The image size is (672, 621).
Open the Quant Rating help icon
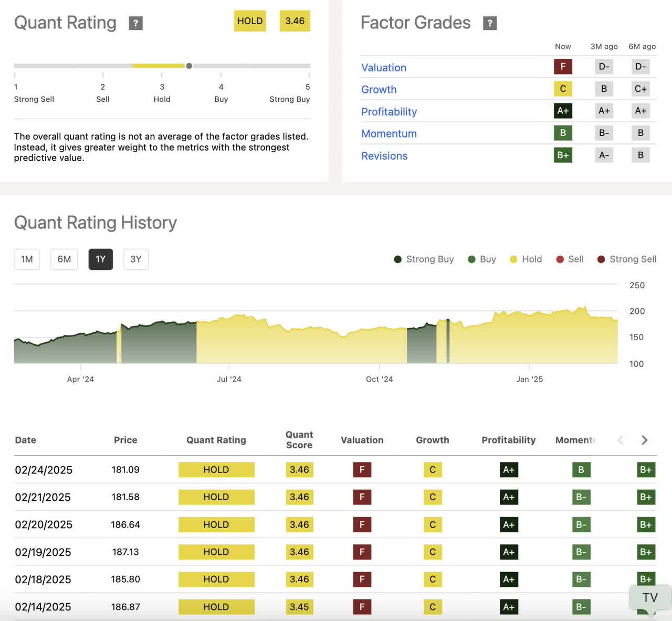[135, 23]
